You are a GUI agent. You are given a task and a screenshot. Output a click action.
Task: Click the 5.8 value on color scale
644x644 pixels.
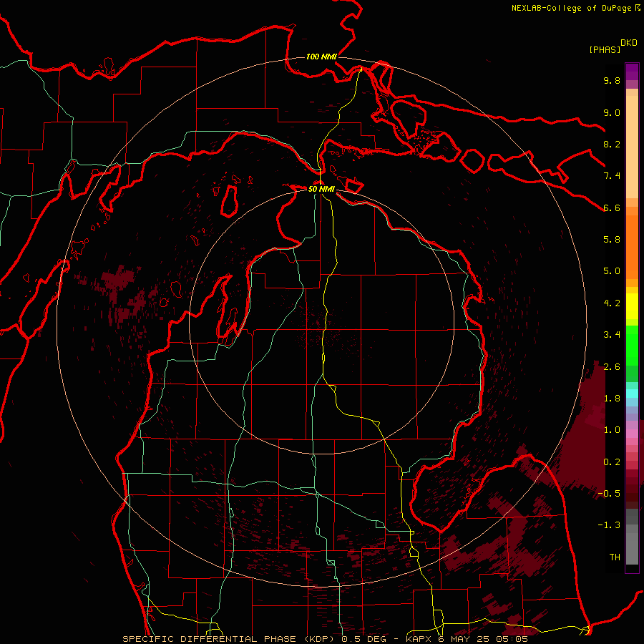(612, 240)
